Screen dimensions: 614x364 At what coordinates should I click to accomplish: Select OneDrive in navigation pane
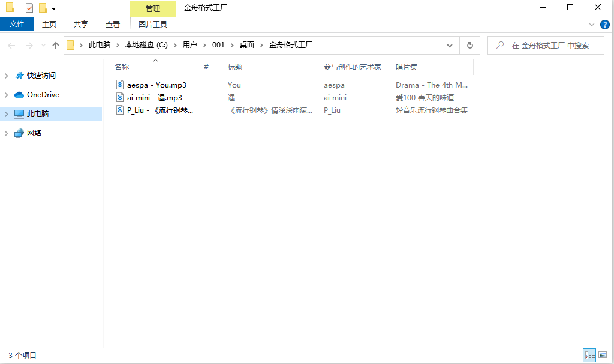click(x=43, y=94)
